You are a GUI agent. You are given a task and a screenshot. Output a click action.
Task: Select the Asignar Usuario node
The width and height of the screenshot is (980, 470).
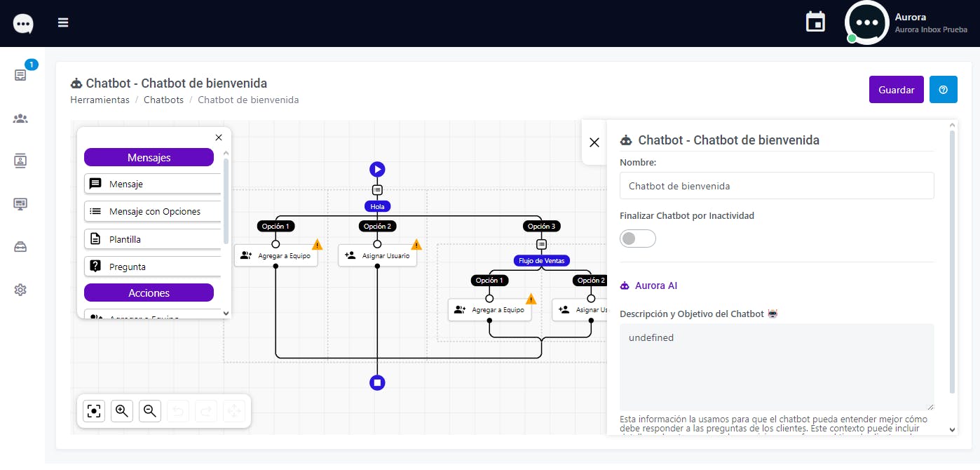pyautogui.click(x=377, y=255)
